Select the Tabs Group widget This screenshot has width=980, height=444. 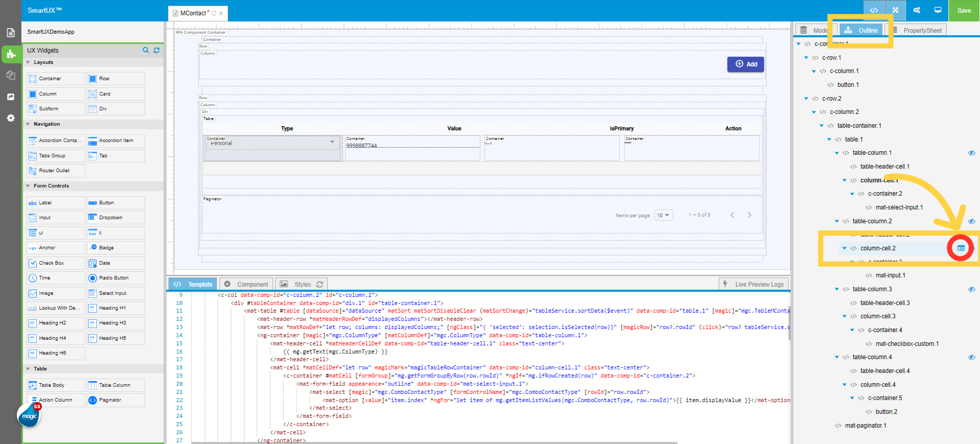coord(56,156)
